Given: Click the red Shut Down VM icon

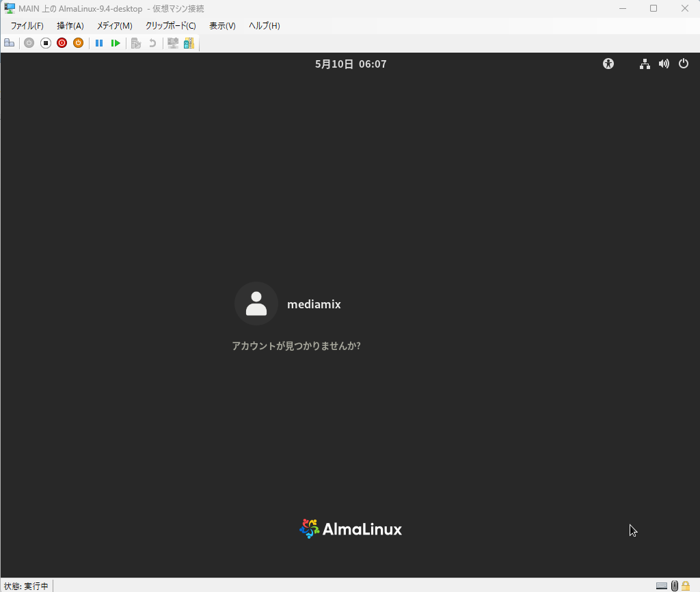Looking at the screenshot, I should click(x=62, y=43).
